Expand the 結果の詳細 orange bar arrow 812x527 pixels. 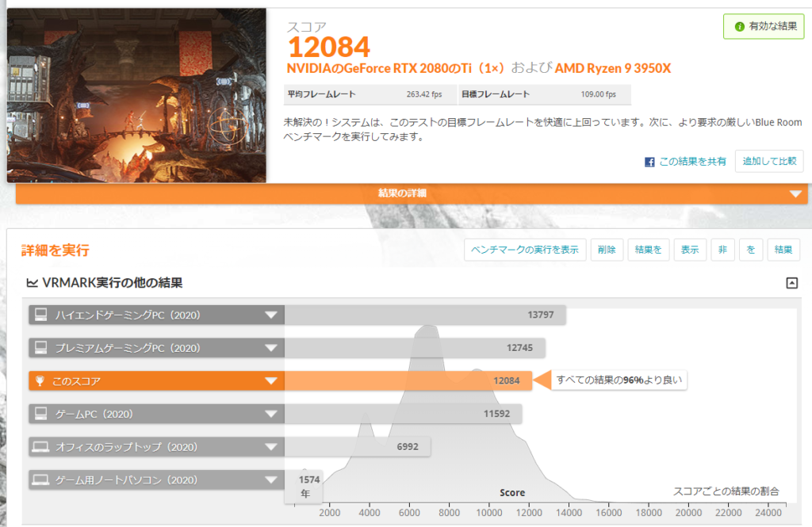click(795, 194)
